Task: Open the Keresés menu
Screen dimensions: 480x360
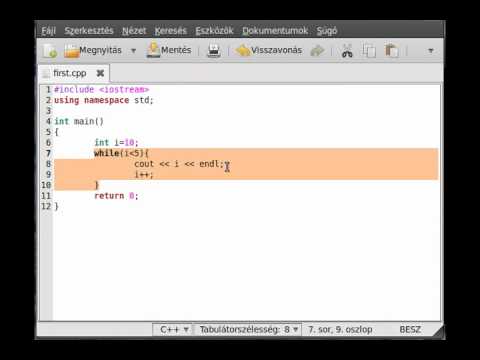Action: tap(171, 31)
